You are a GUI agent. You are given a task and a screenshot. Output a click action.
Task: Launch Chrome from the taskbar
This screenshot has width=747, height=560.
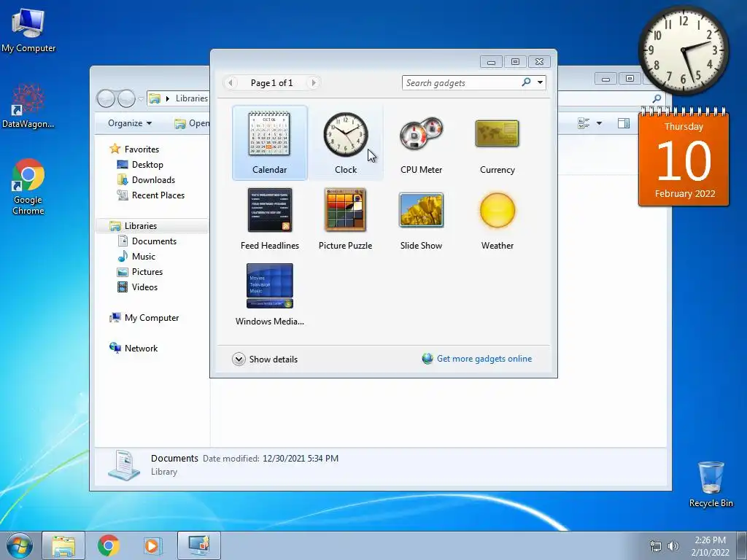click(109, 545)
